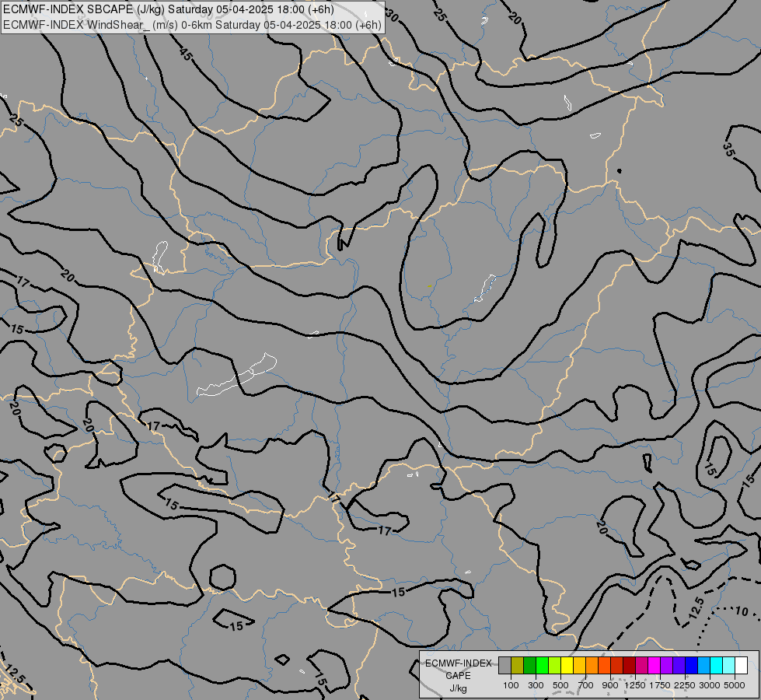
Task: Click the white swatch at the legend end
Action: pyautogui.click(x=741, y=665)
